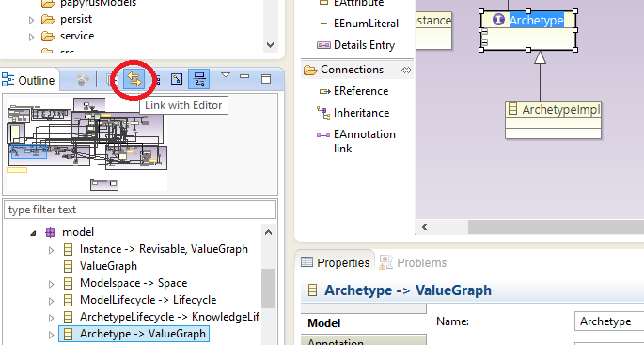Click the EAnnotation link purple icon

point(323,134)
